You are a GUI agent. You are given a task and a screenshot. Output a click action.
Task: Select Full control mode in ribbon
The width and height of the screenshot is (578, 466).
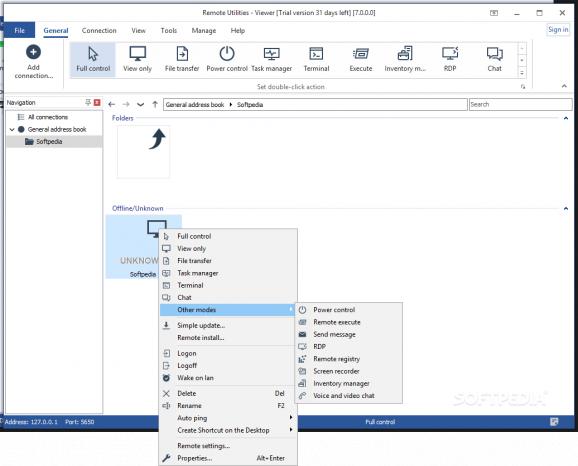coord(93,59)
